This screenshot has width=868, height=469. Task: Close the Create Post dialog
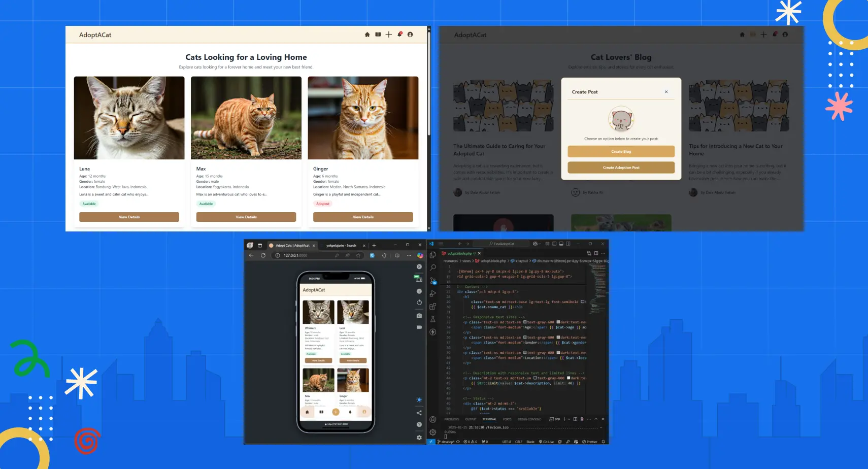(666, 92)
